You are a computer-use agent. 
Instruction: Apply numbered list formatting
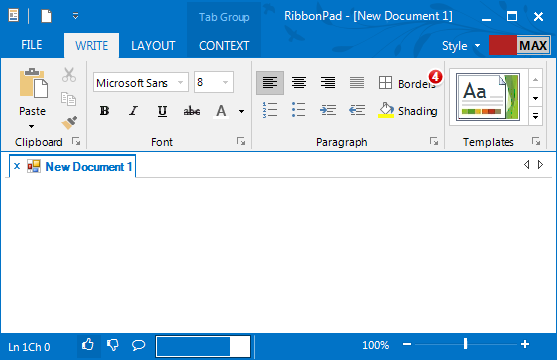pyautogui.click(x=270, y=110)
